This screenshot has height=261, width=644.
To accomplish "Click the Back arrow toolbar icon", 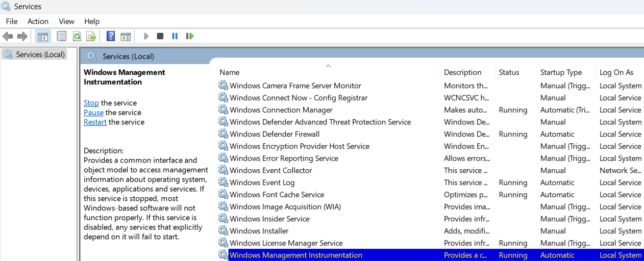I will (x=8, y=36).
